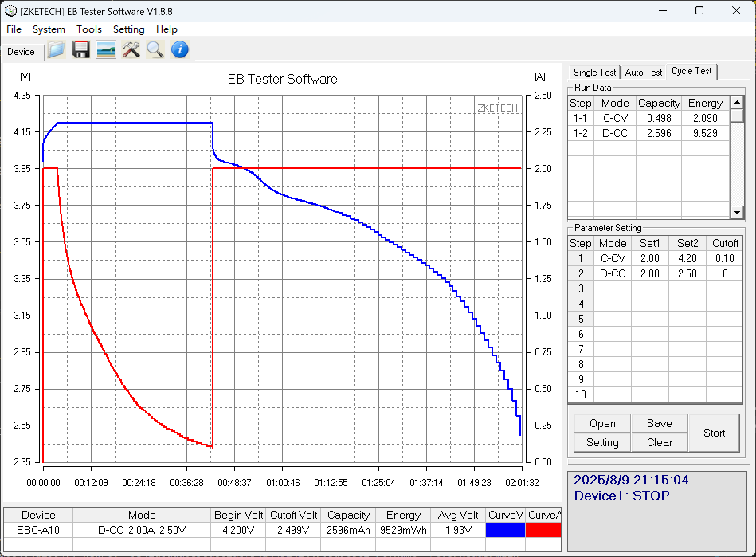Click the Setting button below Open
Screen dimensions: 756x557
click(602, 443)
